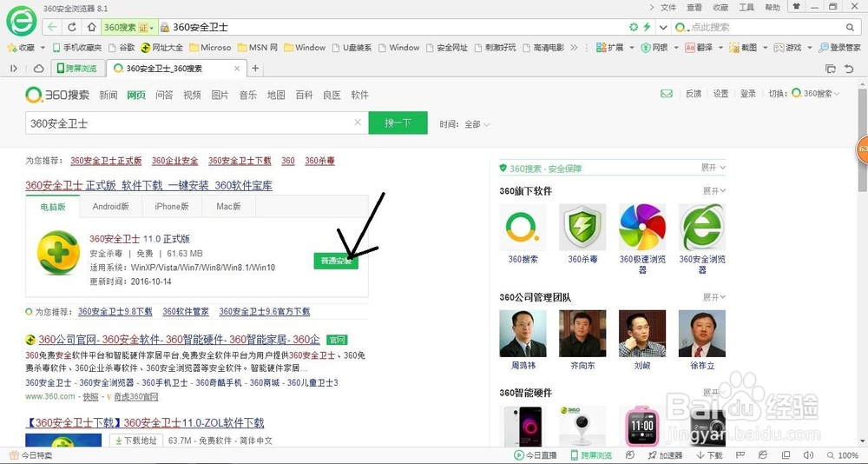Open the 网址大全 bookmark

coord(161,48)
